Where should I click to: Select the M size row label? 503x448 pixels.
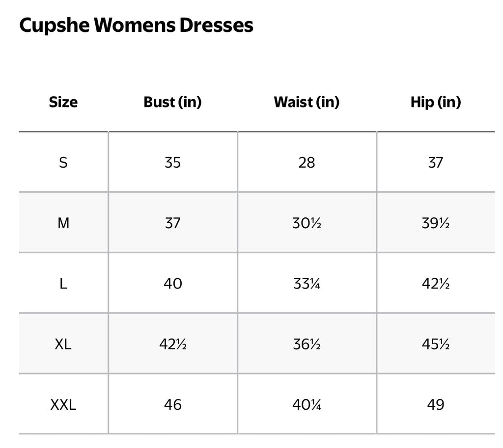pyautogui.click(x=63, y=223)
